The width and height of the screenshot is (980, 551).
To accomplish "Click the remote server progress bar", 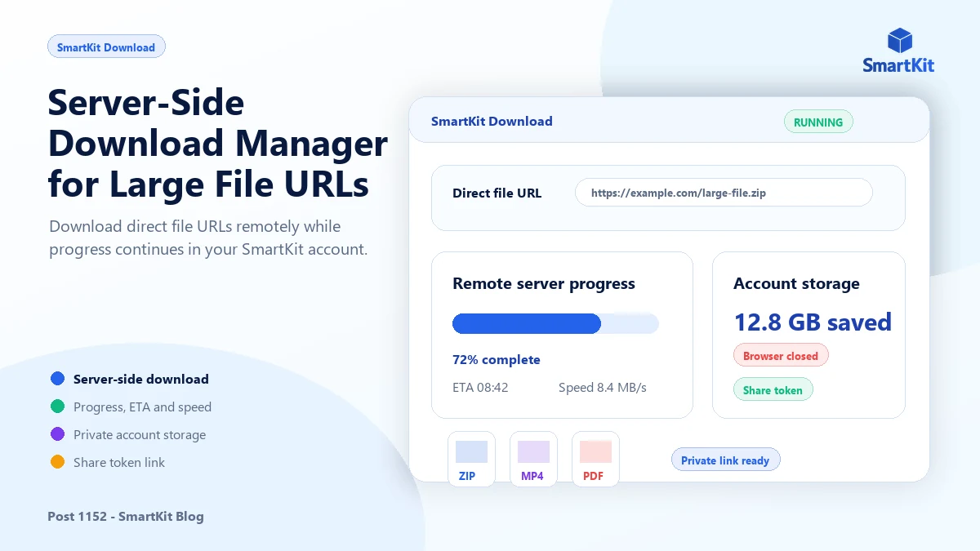I will (555, 323).
